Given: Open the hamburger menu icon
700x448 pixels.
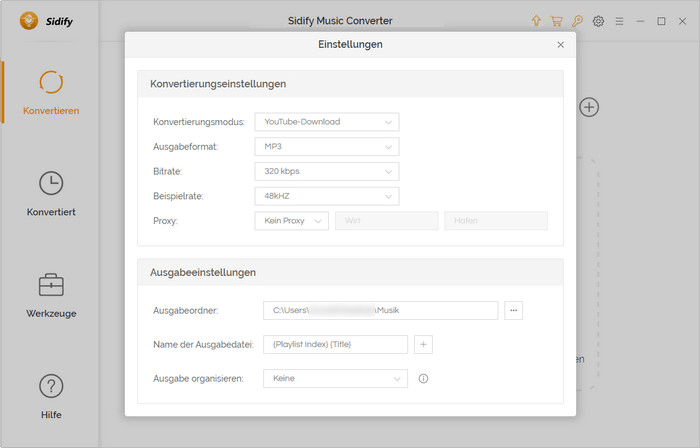Looking at the screenshot, I should click(619, 21).
